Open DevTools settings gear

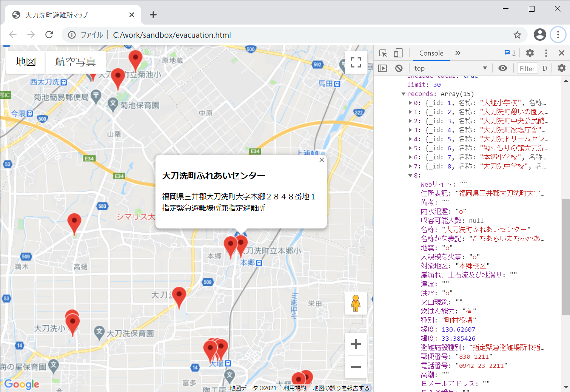click(x=530, y=53)
